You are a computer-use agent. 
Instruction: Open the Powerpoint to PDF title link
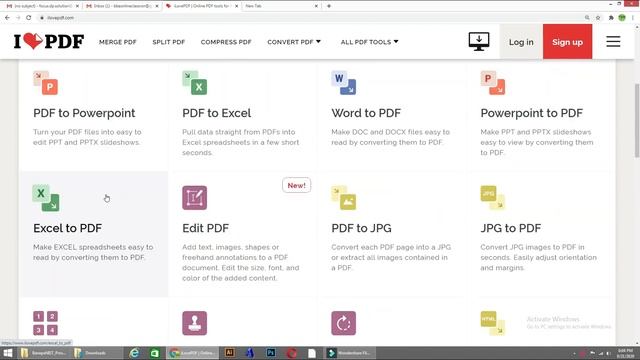pyautogui.click(x=531, y=113)
